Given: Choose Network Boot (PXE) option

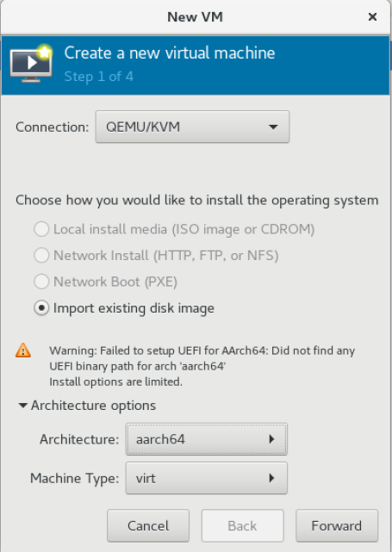Looking at the screenshot, I should [x=41, y=282].
